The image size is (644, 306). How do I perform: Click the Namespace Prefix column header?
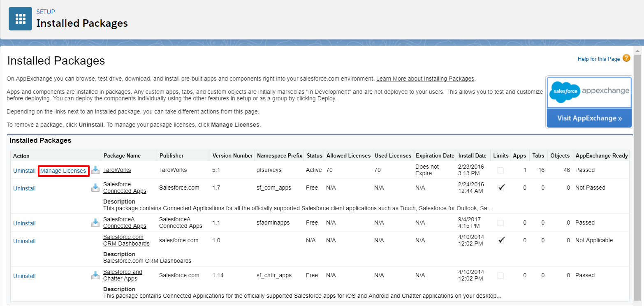pyautogui.click(x=280, y=155)
